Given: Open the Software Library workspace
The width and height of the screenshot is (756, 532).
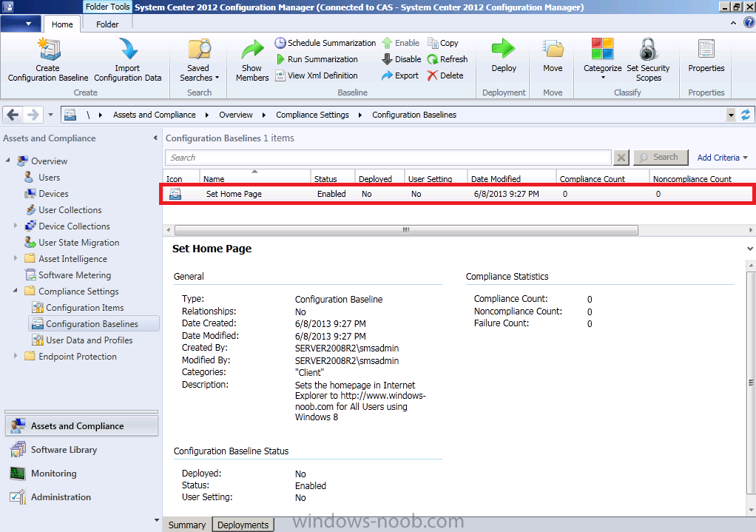Looking at the screenshot, I should pyautogui.click(x=81, y=450).
